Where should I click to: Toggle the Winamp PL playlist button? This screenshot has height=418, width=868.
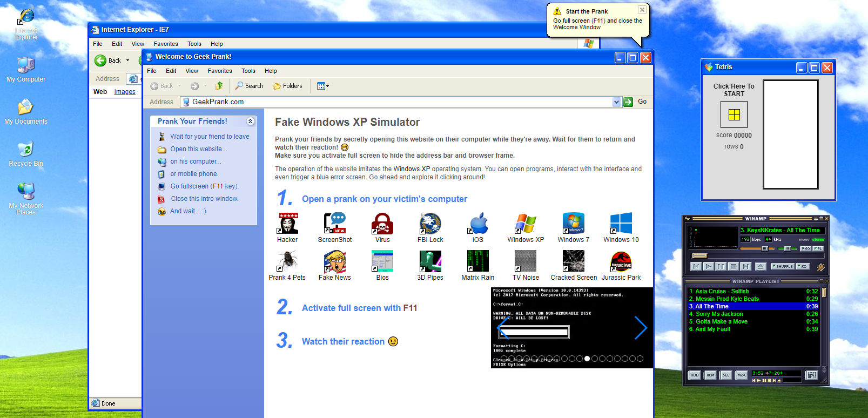click(818, 248)
